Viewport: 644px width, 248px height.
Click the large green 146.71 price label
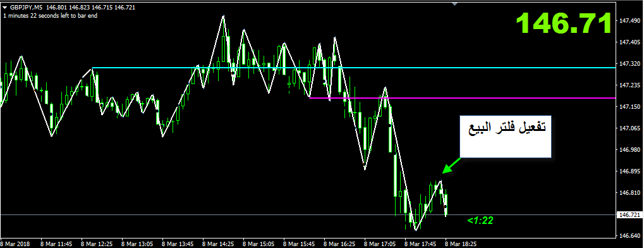(x=564, y=23)
